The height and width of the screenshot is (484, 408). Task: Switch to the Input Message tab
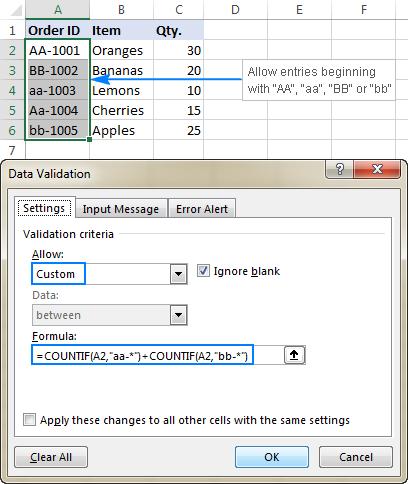point(121,209)
